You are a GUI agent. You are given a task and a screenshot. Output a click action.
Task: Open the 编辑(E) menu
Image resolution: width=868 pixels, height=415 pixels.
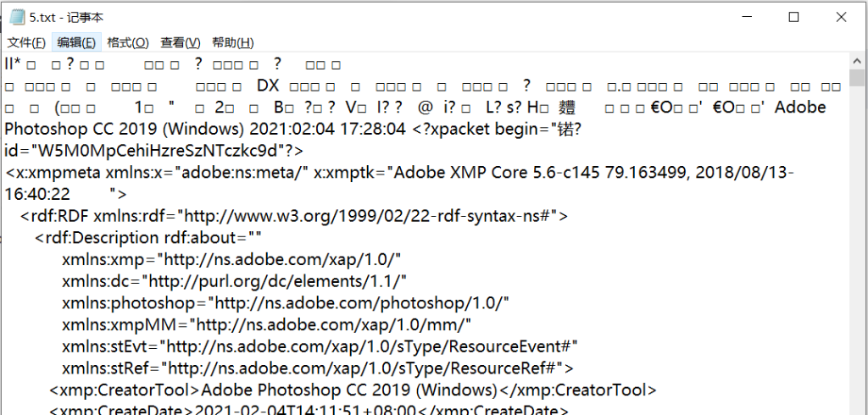tap(76, 43)
